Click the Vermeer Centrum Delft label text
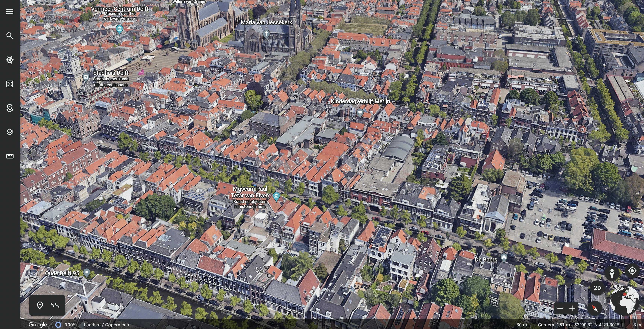This screenshot has height=329, width=644. tap(120, 9)
